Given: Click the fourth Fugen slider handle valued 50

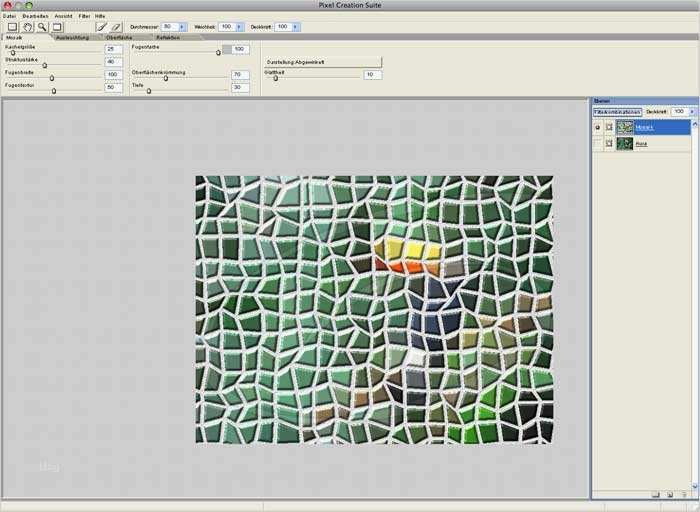Looking at the screenshot, I should tap(54, 91).
